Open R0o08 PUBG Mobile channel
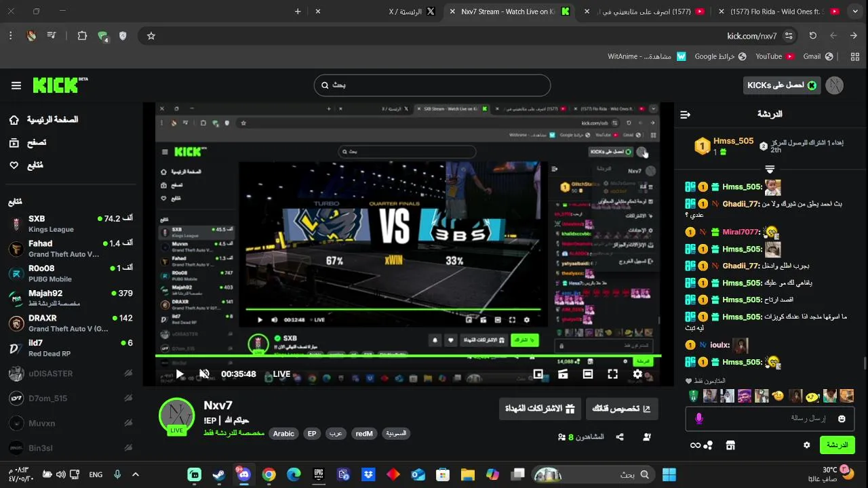This screenshot has width=868, height=488. click(71, 273)
